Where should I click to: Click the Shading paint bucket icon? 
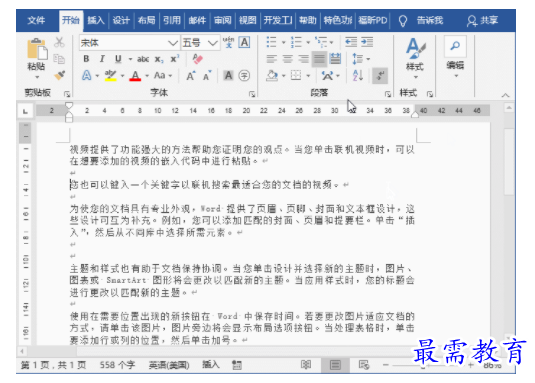(272, 75)
